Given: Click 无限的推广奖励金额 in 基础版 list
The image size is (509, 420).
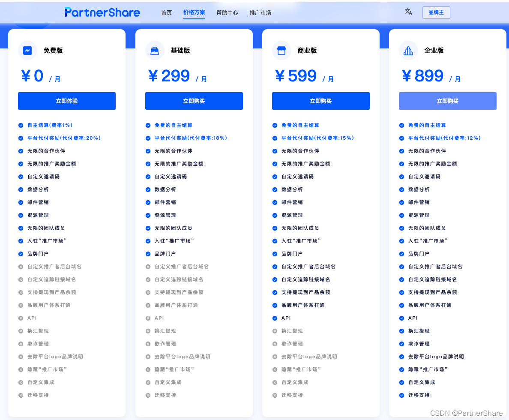Looking at the screenshot, I should (x=179, y=164).
